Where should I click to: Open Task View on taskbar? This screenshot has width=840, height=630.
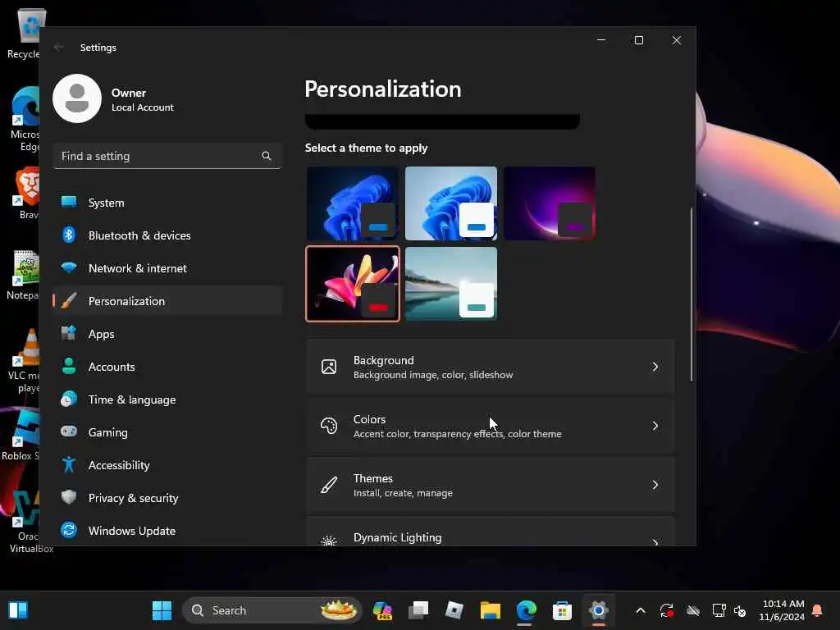coord(418,610)
